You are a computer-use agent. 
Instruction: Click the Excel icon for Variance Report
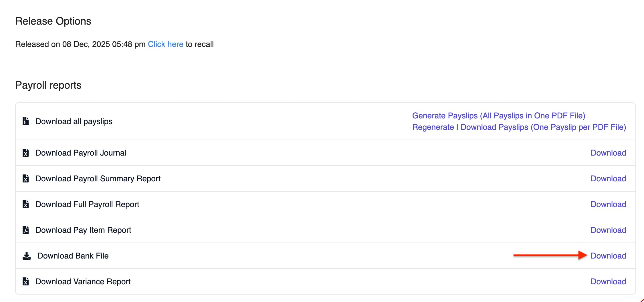(25, 281)
